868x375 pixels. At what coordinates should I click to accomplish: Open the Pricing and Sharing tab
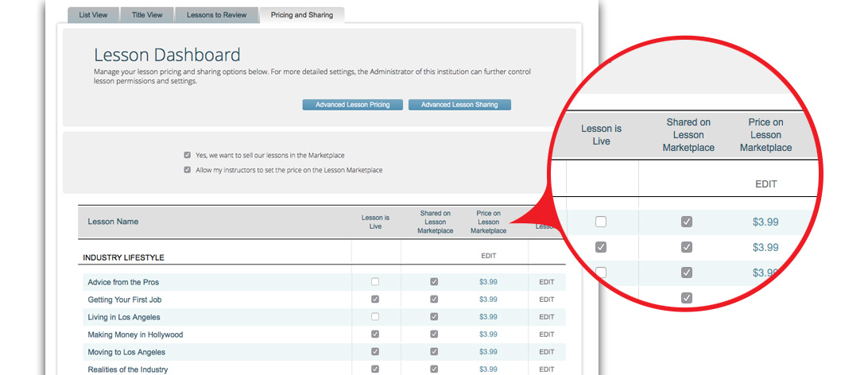pyautogui.click(x=301, y=14)
